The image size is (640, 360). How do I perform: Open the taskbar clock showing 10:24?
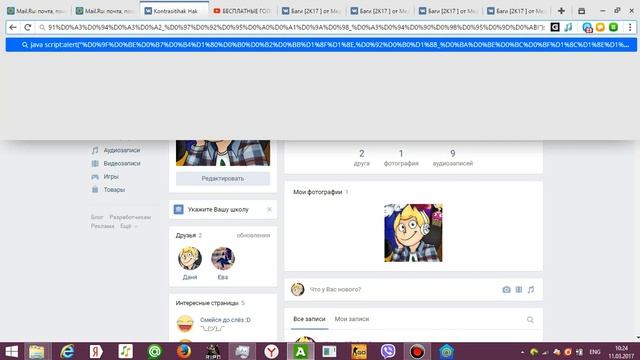621,352
